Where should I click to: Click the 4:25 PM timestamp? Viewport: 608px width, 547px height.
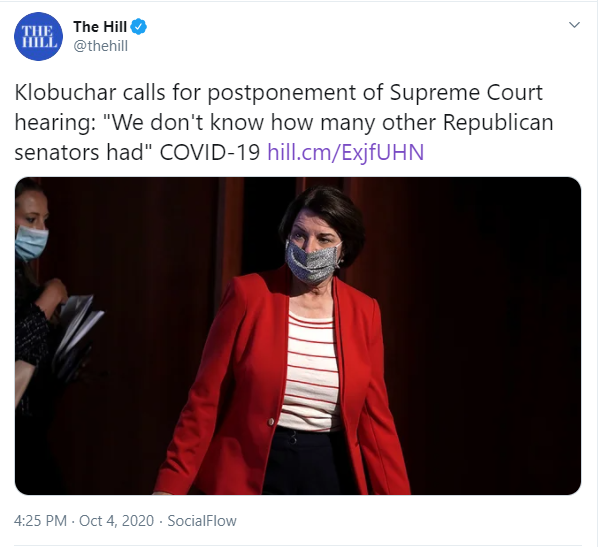click(x=40, y=521)
